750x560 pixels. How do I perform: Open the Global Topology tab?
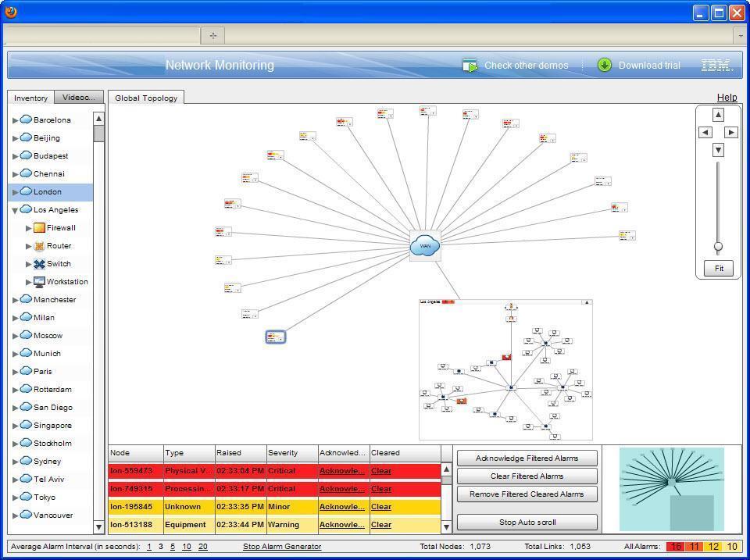(145, 98)
